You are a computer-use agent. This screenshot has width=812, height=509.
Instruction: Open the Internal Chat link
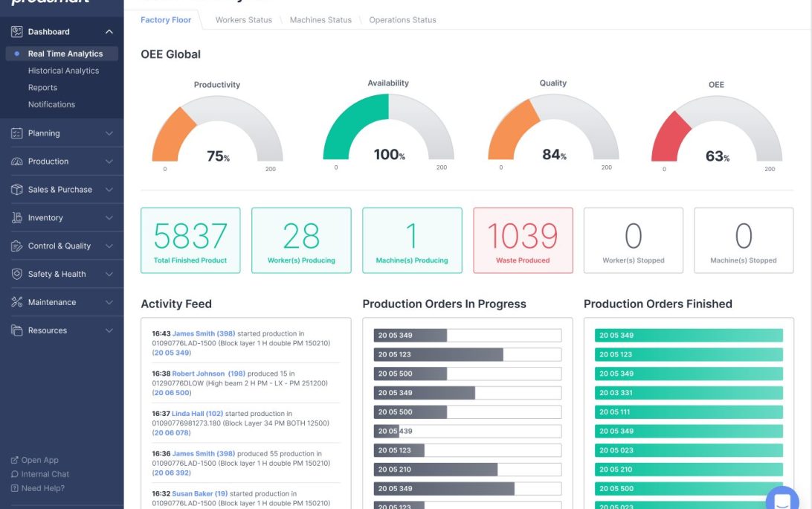click(x=45, y=474)
